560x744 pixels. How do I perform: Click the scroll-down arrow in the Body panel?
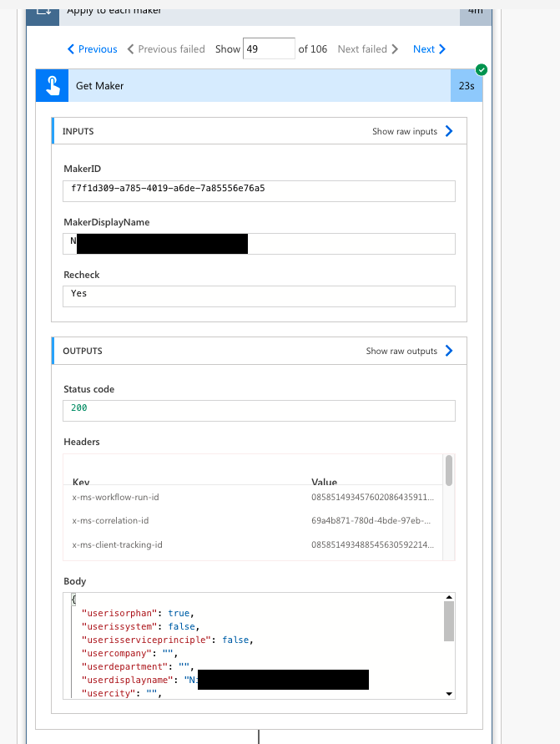[448, 693]
